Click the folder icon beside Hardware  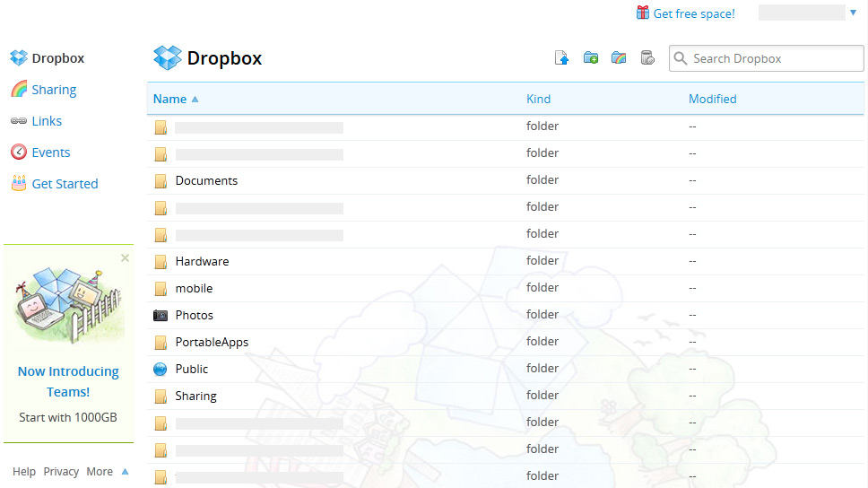click(161, 261)
